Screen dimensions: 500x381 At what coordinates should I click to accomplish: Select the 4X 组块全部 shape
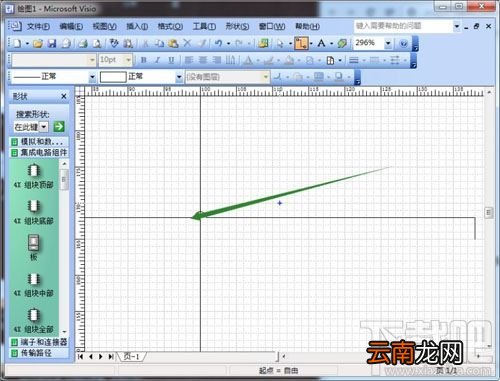tap(33, 321)
